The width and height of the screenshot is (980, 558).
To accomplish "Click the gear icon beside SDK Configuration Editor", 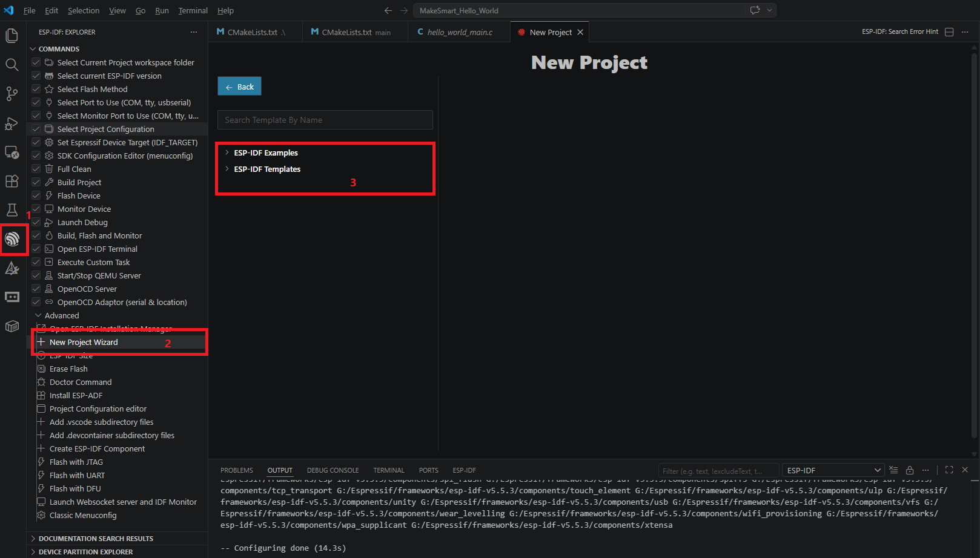I will (49, 156).
